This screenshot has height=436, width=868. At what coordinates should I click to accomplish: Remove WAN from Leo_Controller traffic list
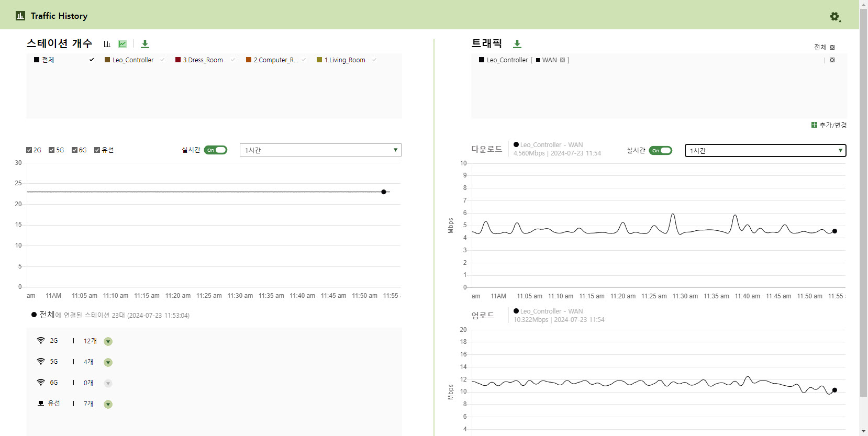tap(563, 60)
